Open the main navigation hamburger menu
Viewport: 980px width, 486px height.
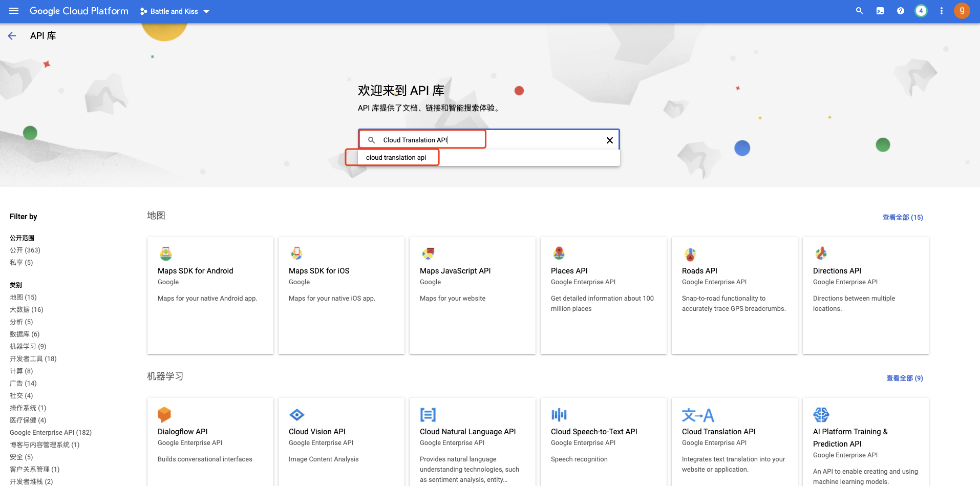tap(14, 11)
